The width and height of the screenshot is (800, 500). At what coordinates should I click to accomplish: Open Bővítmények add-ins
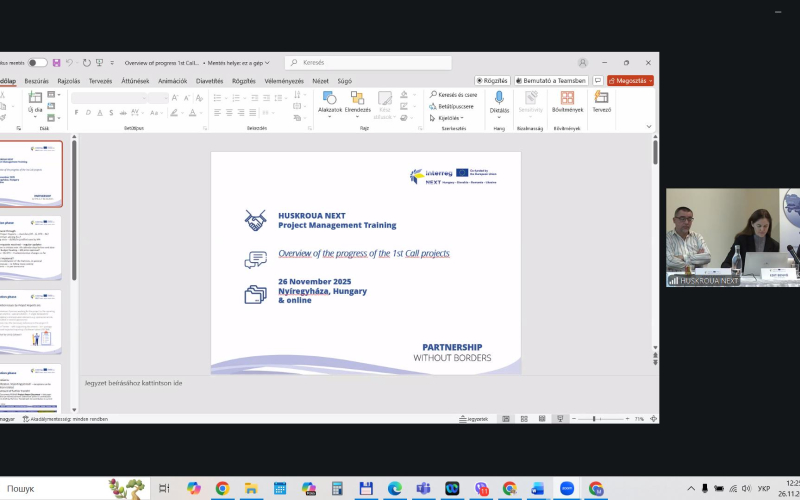[567, 102]
